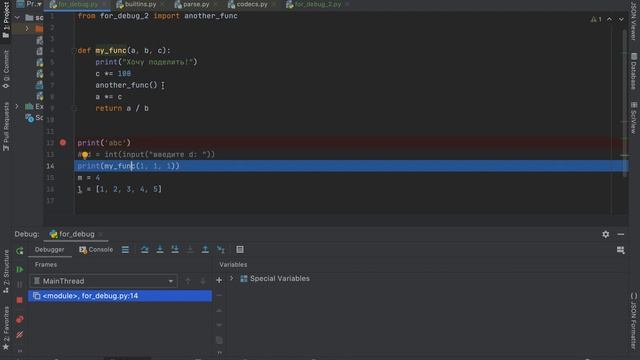Select frame <module>, for_debug.py:14
640x360 pixels.
tap(120, 296)
